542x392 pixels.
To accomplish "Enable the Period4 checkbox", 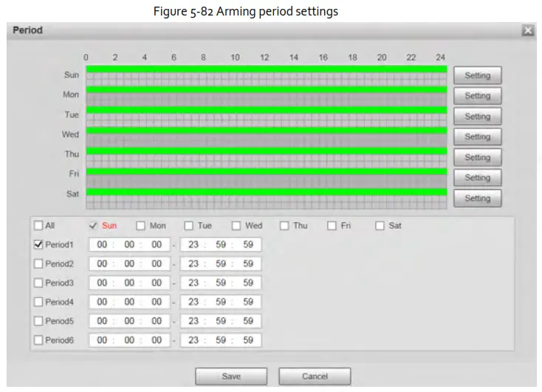I will point(38,302).
